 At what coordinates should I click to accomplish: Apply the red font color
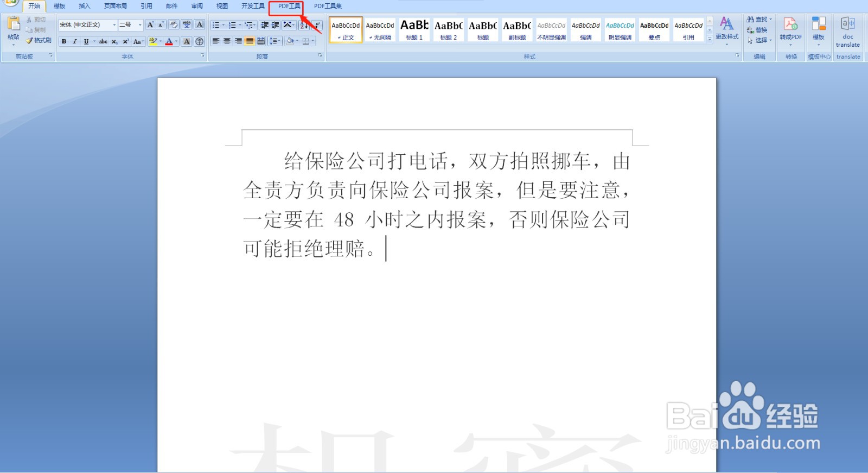169,41
